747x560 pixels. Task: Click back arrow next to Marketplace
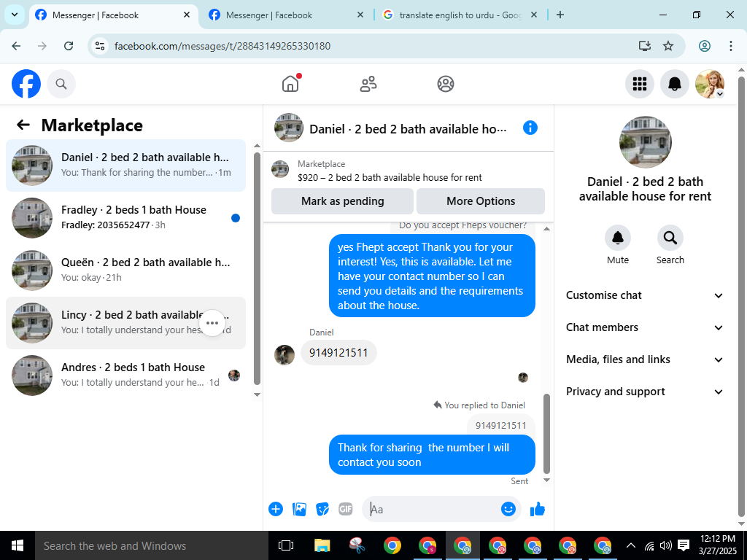point(23,125)
